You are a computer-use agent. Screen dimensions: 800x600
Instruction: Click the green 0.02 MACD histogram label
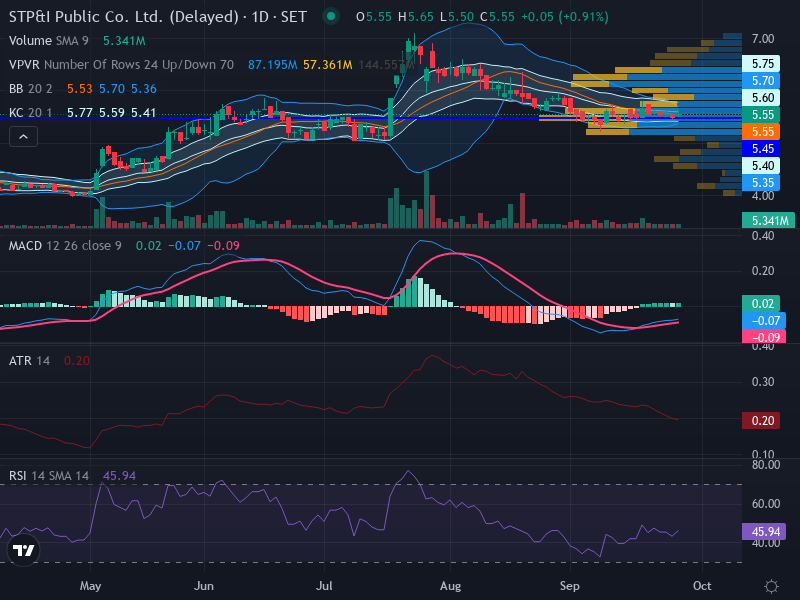tap(761, 304)
